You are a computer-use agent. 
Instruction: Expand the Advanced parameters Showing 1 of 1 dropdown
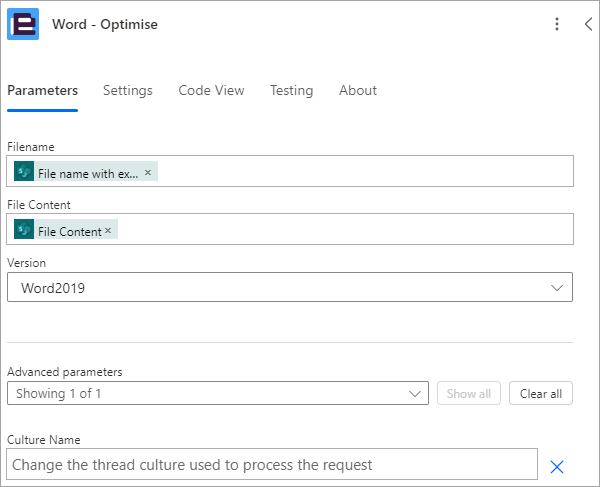click(218, 393)
